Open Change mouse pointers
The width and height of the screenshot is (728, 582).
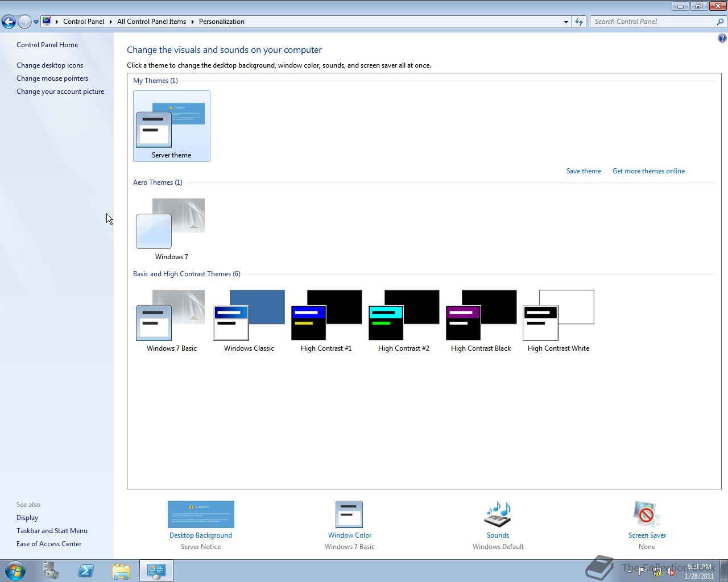52,78
